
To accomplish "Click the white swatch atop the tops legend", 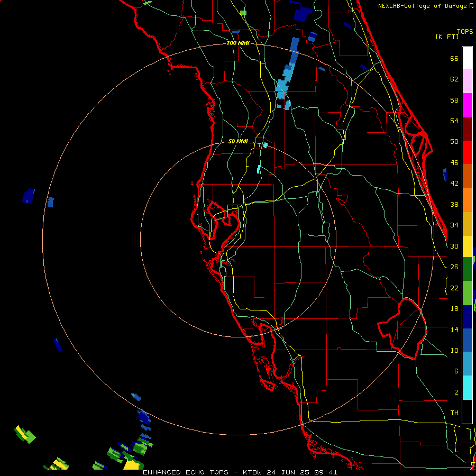I will click(x=467, y=58).
